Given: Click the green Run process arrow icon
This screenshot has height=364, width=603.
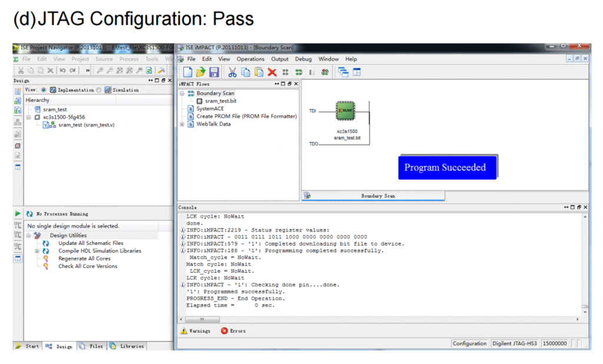Looking at the screenshot, I should pyautogui.click(x=18, y=214).
